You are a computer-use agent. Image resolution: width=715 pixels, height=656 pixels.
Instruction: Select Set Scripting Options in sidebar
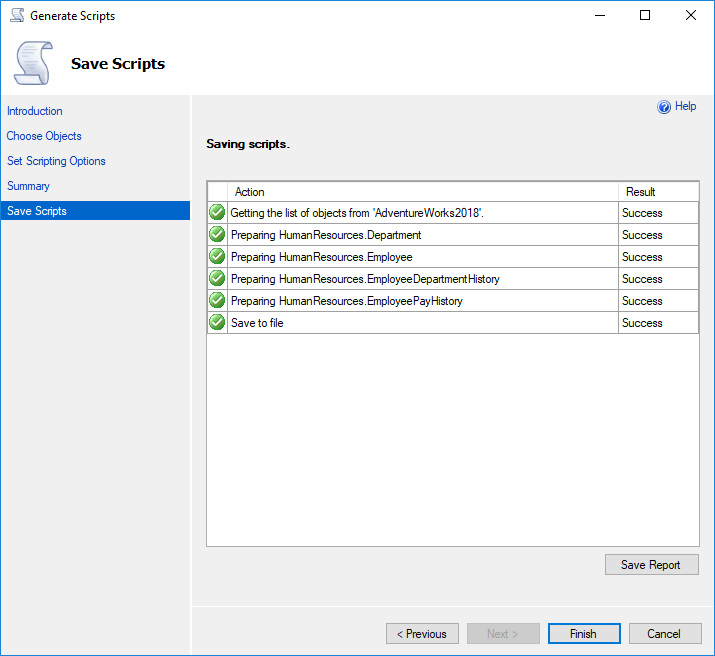click(56, 161)
